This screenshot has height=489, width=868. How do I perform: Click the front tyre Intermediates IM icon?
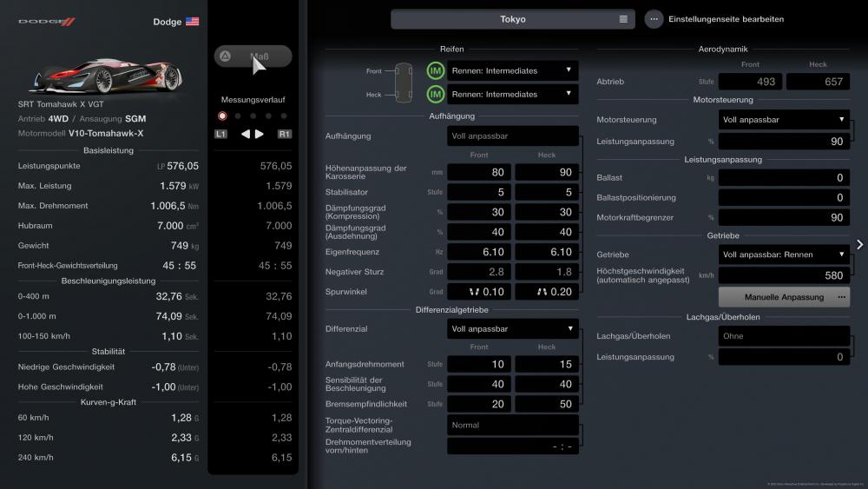(436, 70)
